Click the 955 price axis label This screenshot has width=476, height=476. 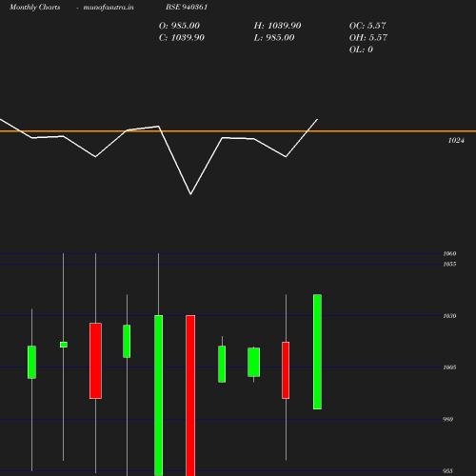click(447, 471)
